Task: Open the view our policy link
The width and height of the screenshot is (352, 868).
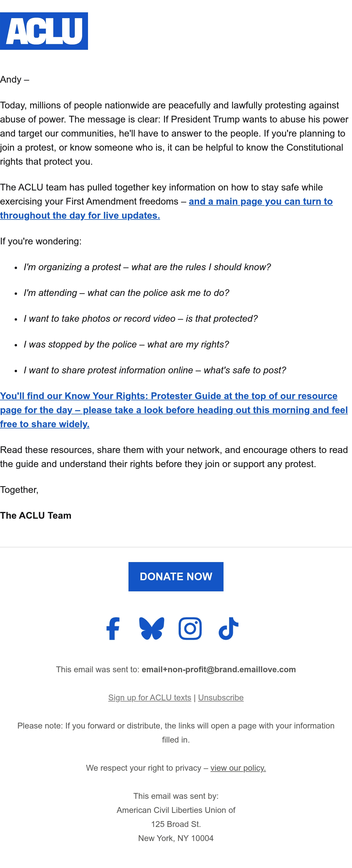Action: pos(238,767)
